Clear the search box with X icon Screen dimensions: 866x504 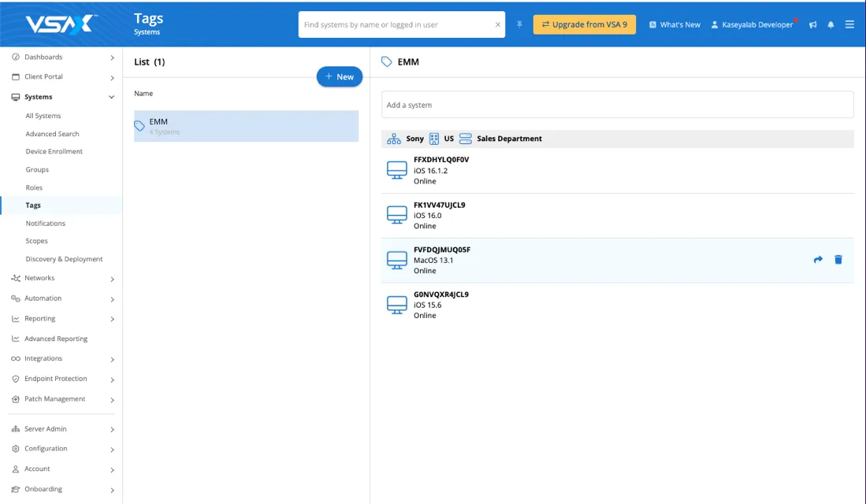[x=497, y=24]
